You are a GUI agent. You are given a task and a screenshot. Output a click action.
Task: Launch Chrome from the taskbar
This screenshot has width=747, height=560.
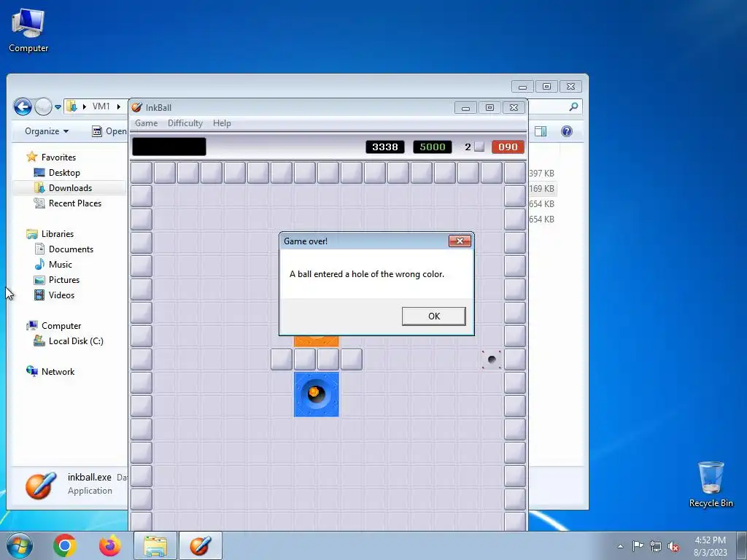point(65,545)
